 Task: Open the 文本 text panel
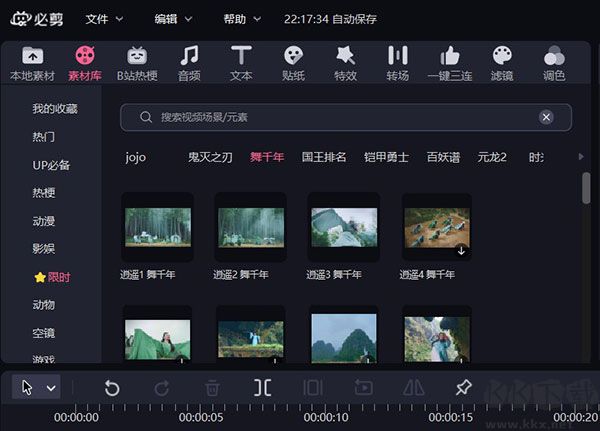tap(241, 64)
